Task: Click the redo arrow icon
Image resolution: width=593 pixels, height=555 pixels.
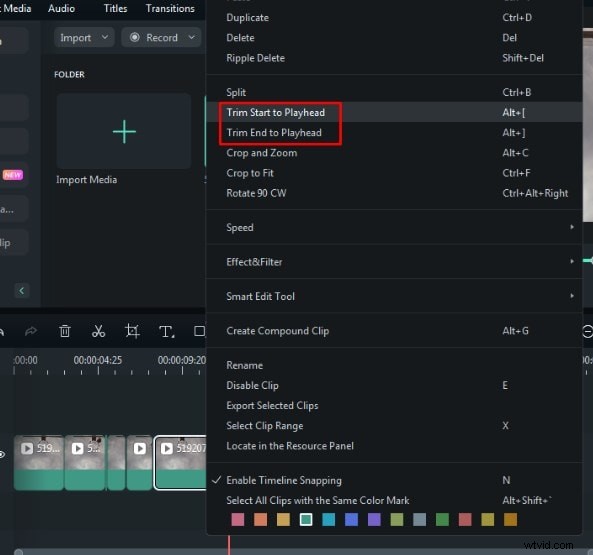Action: [31, 331]
